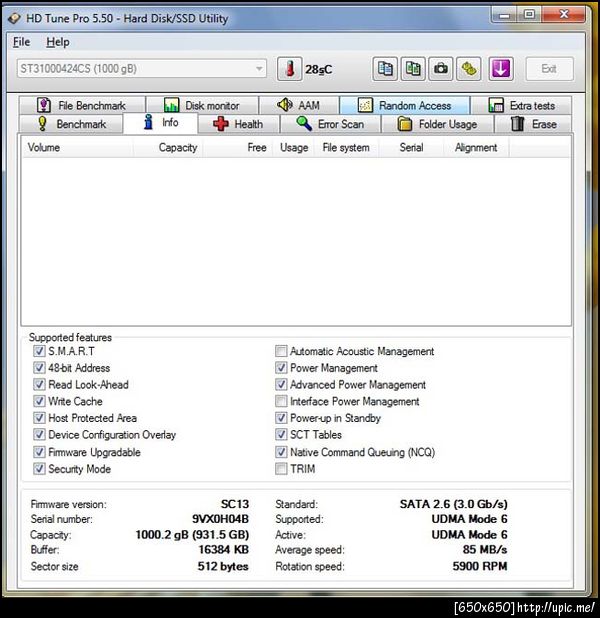This screenshot has height=618, width=600.
Task: Click the purple download arrow icon
Action: tap(501, 69)
